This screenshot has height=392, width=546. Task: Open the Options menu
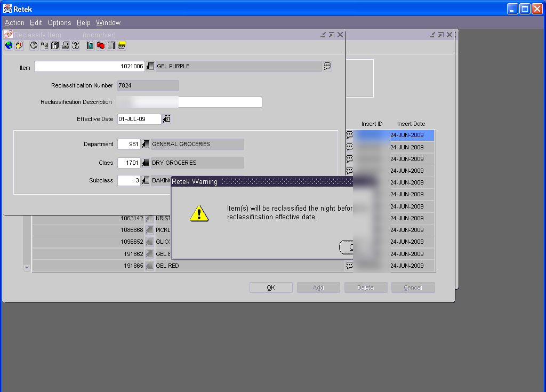click(x=59, y=22)
